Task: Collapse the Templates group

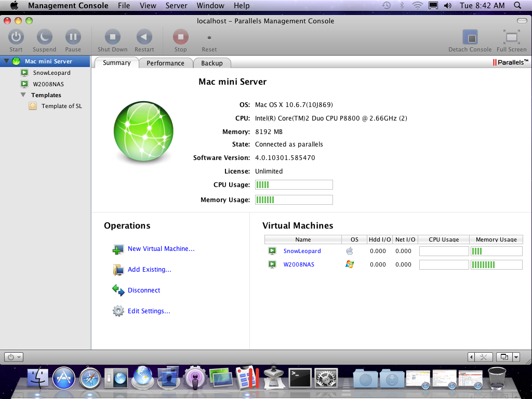Action: pos(23,95)
